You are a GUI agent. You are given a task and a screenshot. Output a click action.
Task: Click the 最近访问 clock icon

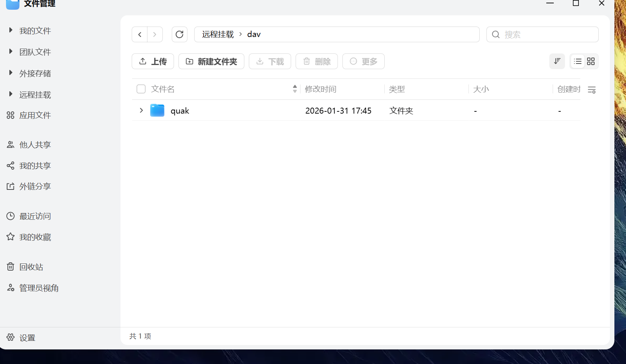pyautogui.click(x=10, y=216)
